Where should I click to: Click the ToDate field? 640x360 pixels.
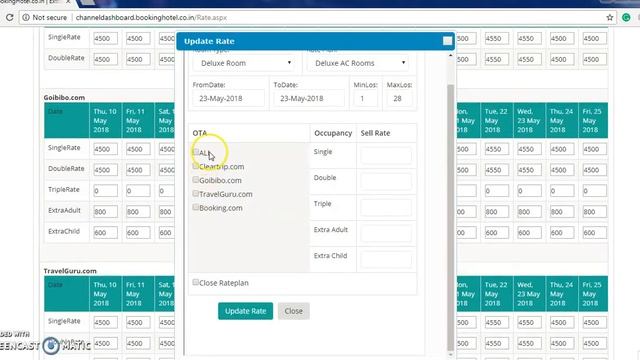(x=309, y=98)
